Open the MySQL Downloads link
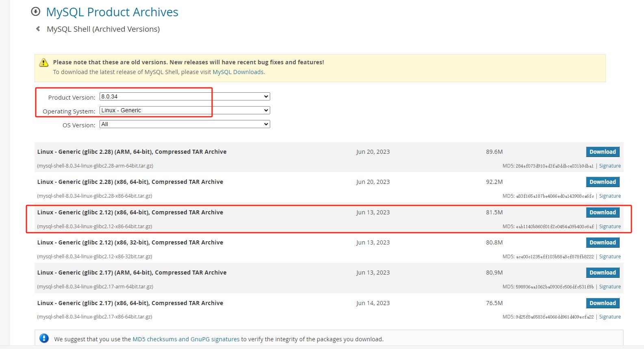644x349 pixels. 238,72
